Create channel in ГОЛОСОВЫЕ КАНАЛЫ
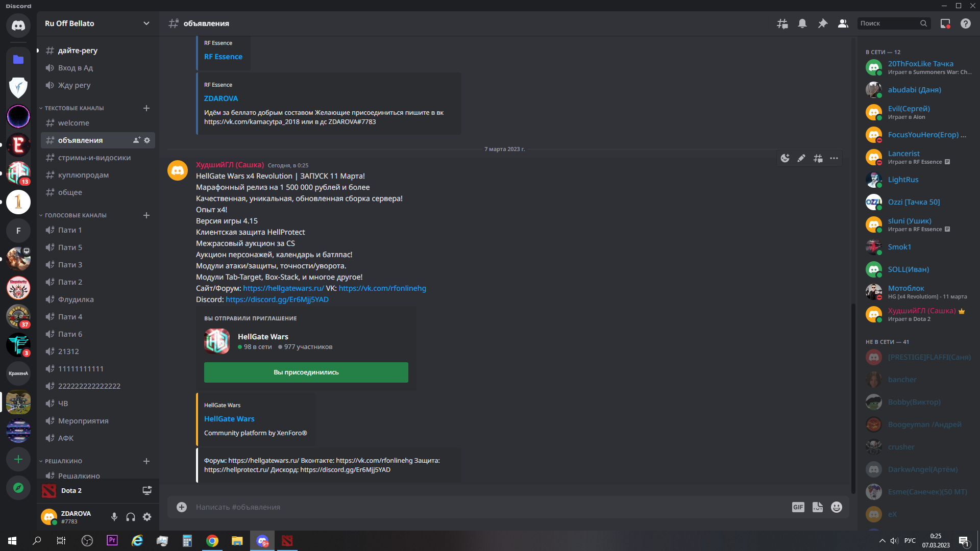 click(x=146, y=215)
